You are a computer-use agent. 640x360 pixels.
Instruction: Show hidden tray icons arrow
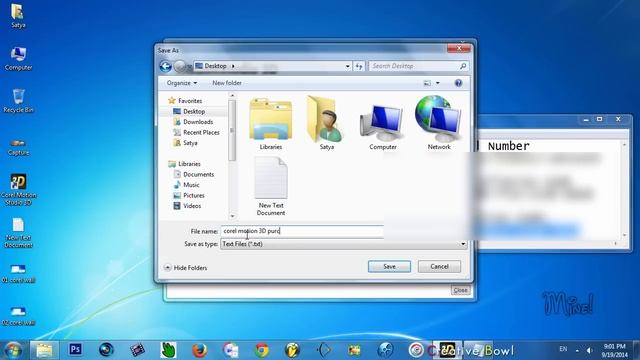coord(577,350)
